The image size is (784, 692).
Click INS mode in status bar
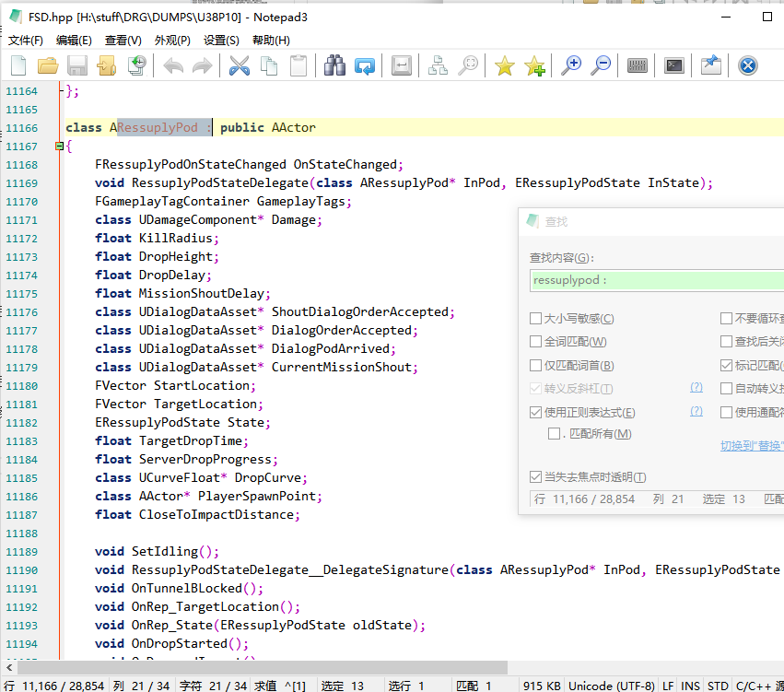click(x=691, y=686)
